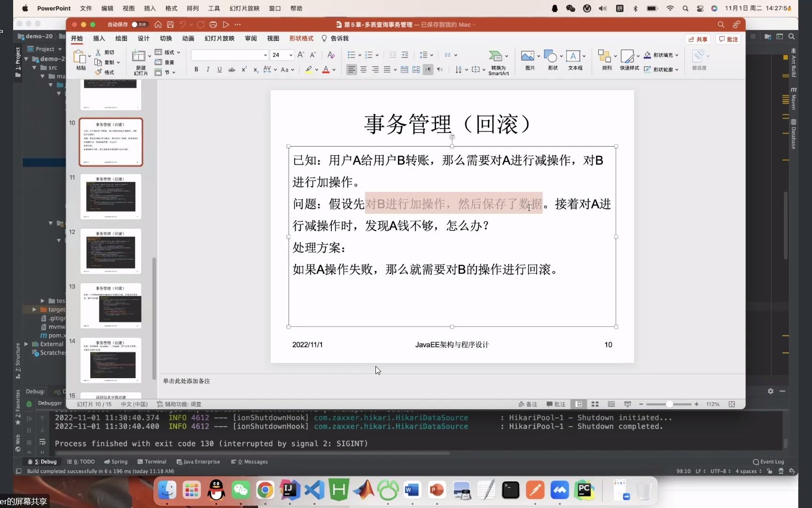Open the font size 24 dropdown

(291, 55)
